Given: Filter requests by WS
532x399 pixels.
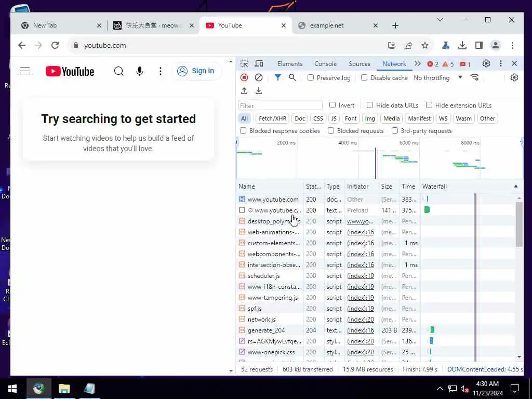Looking at the screenshot, I should pos(443,118).
